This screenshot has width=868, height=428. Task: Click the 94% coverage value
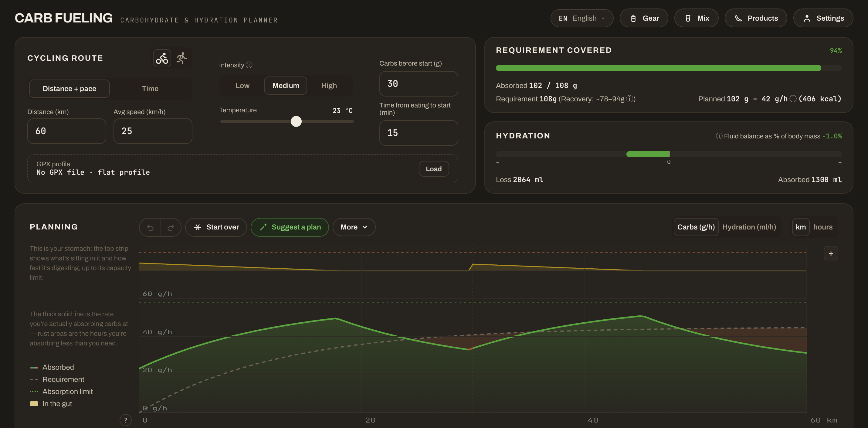[x=836, y=51]
